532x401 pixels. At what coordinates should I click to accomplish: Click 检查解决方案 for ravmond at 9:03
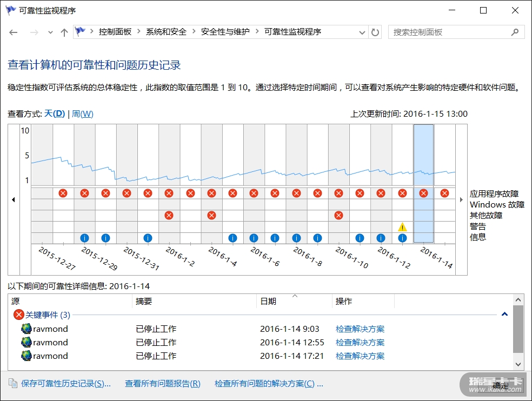tap(360, 329)
